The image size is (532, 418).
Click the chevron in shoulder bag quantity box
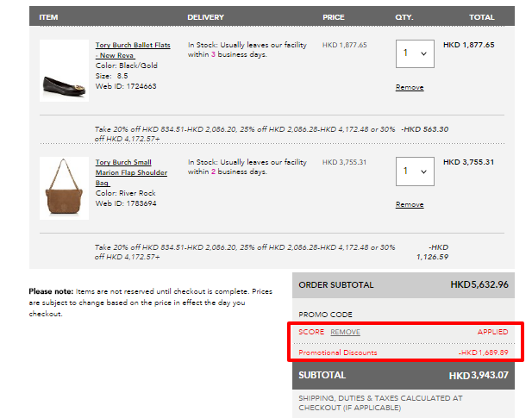423,172
